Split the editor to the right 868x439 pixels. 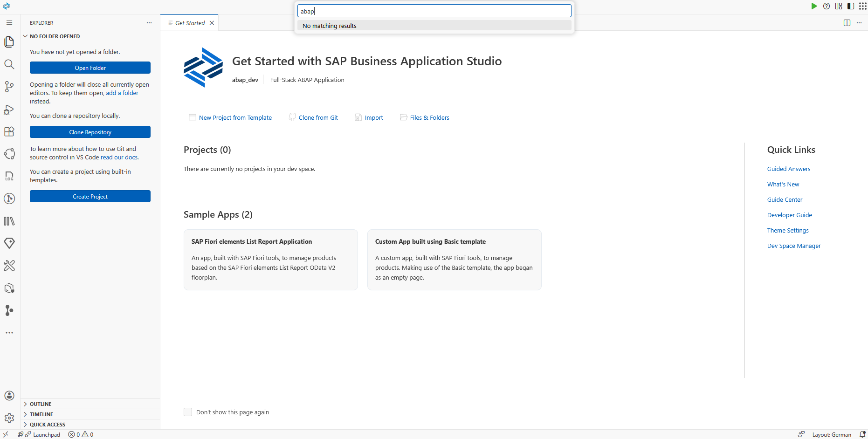(847, 23)
